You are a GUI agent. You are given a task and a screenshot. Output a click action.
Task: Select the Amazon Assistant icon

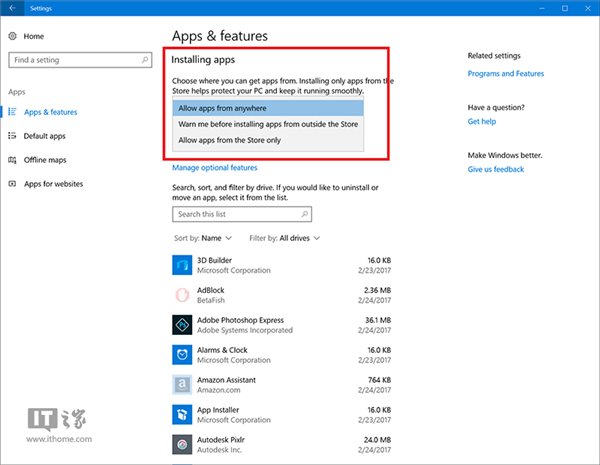(182, 385)
